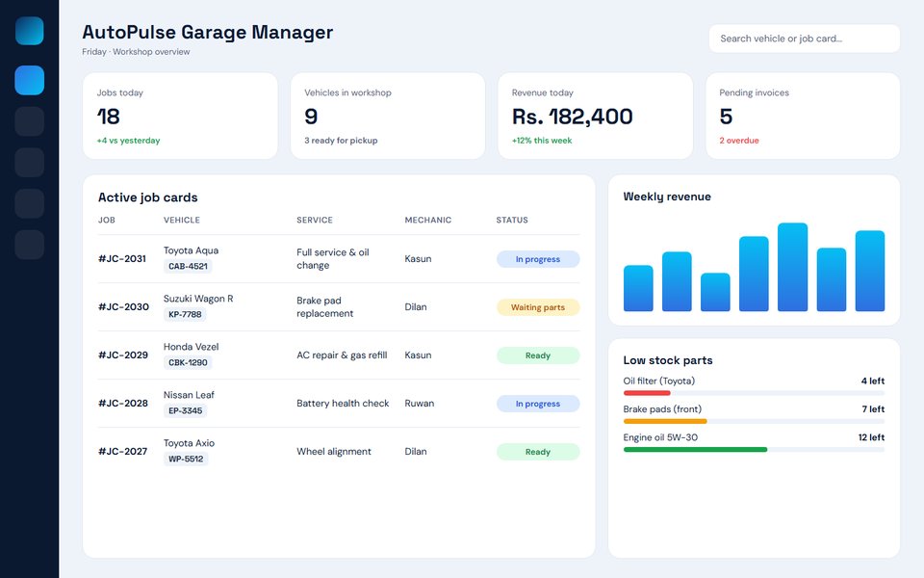Click the 2 overdue text
Image resolution: width=924 pixels, height=578 pixels.
point(739,141)
